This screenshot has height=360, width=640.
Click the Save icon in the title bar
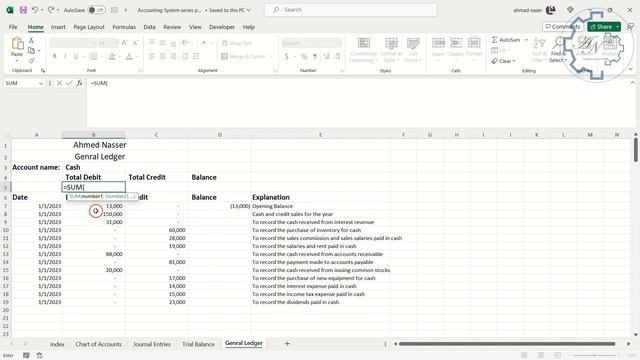tap(23, 10)
